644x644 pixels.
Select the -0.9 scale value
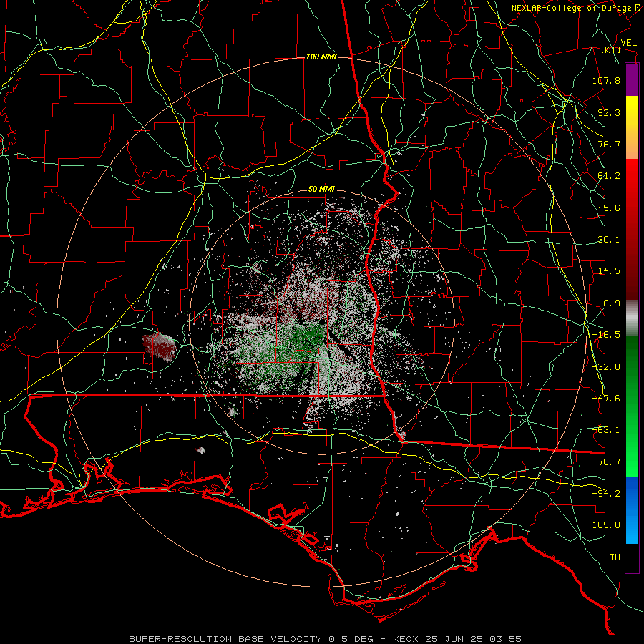pos(609,303)
